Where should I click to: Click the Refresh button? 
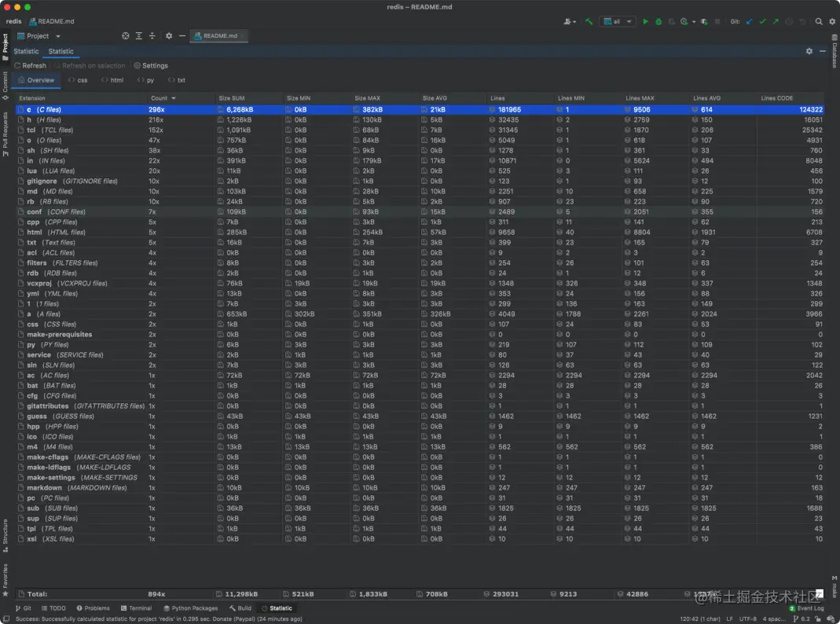pos(30,65)
